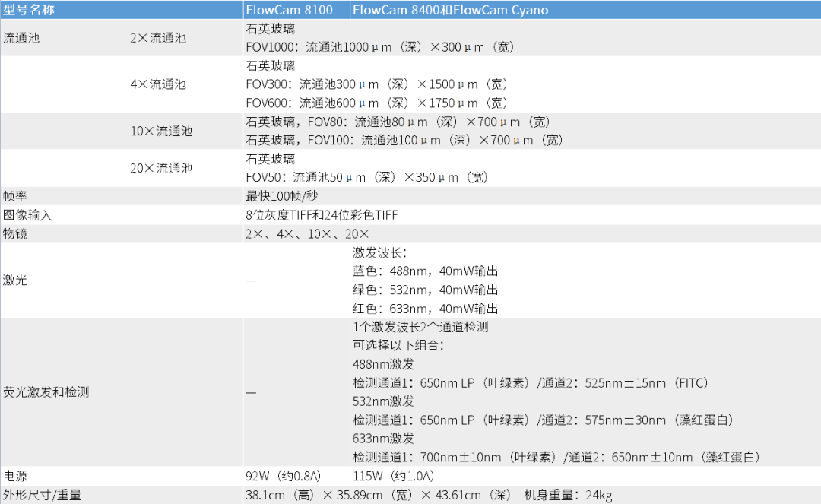Image resolution: width=821 pixels, height=504 pixels.
Task: Click the 'FOV50' flow cell spec line
Action: [367, 177]
